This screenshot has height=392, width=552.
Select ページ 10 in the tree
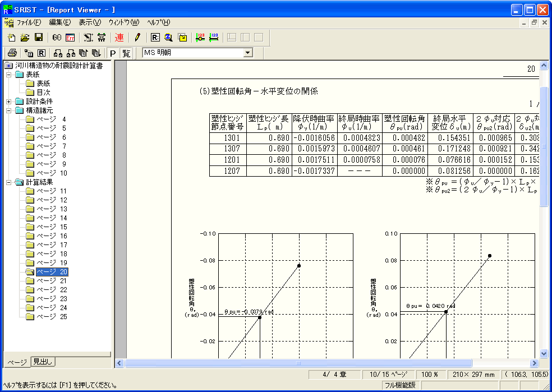tap(52, 173)
